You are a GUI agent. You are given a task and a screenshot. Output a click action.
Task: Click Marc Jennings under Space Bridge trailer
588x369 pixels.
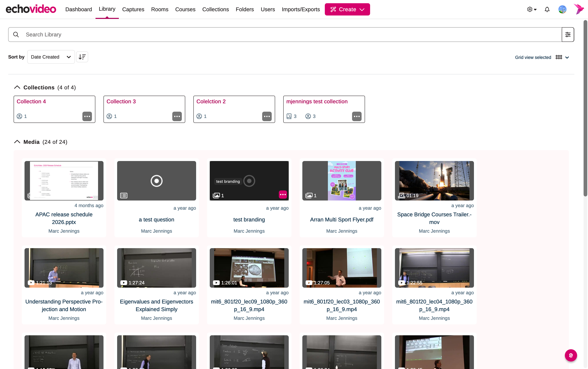[434, 231]
